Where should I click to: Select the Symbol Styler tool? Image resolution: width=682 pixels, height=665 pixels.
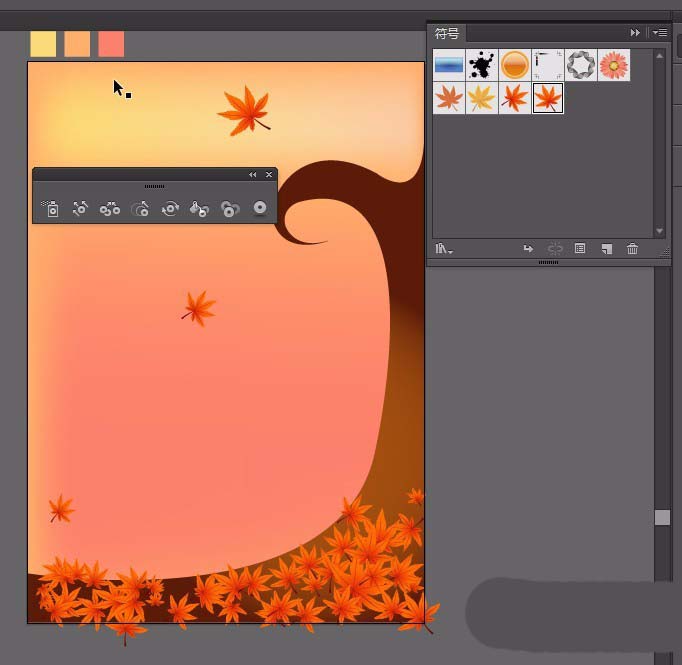coord(260,208)
